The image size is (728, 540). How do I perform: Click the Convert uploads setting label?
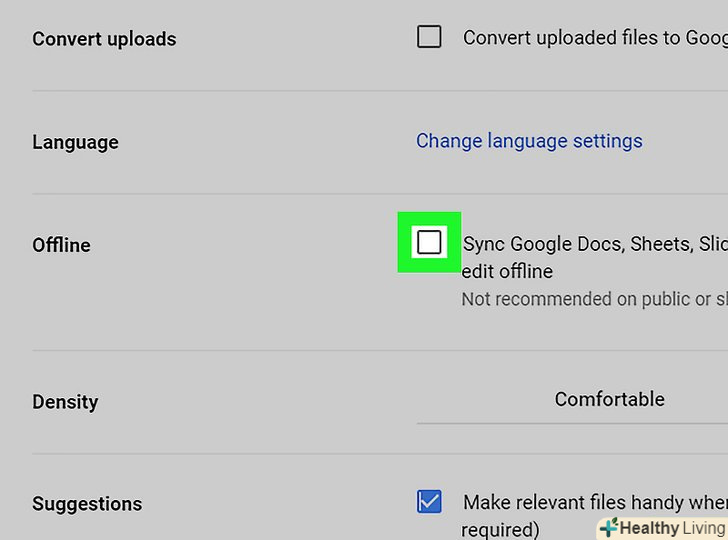pos(104,39)
